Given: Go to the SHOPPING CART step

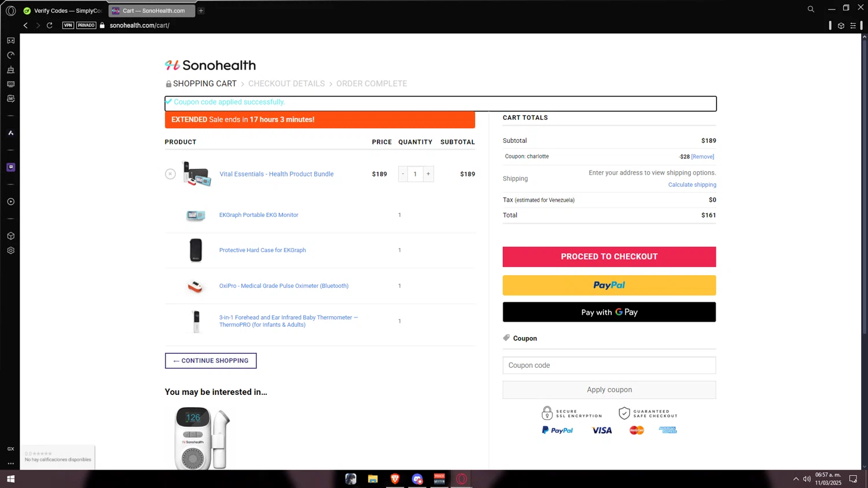Looking at the screenshot, I should point(205,84).
